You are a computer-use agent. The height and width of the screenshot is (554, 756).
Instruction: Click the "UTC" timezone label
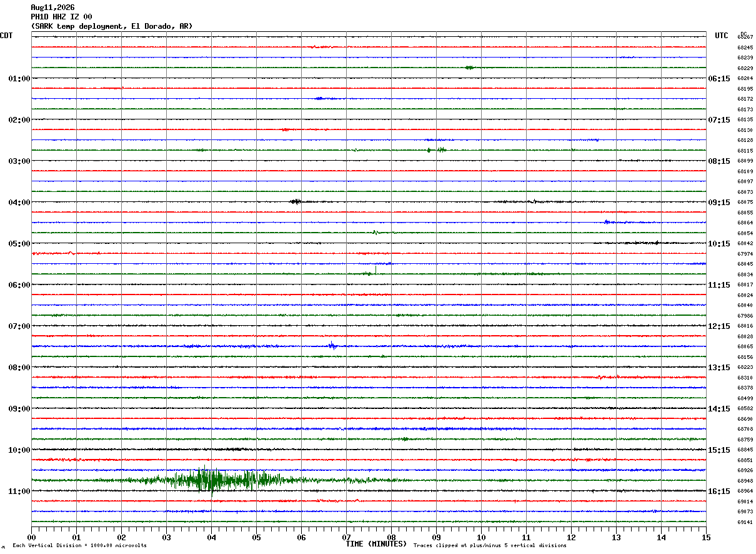coord(722,36)
